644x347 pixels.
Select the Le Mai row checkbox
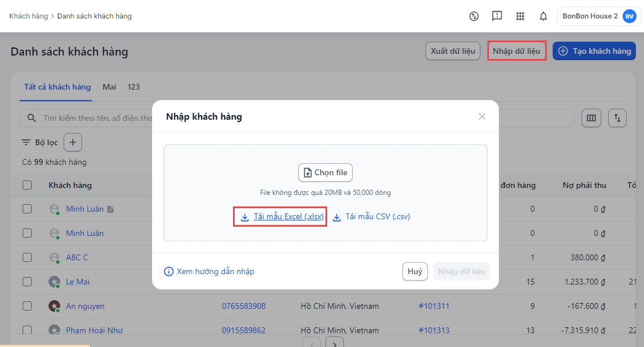click(27, 282)
